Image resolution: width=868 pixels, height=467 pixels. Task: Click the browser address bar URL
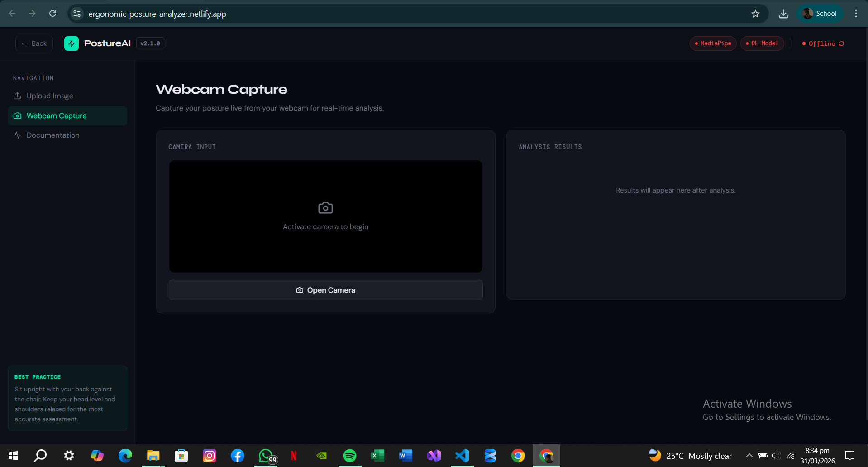pyautogui.click(x=157, y=14)
